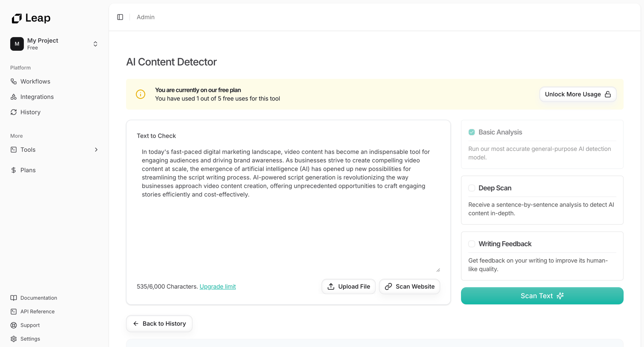Click the AI Content Detector heading

pyautogui.click(x=171, y=62)
